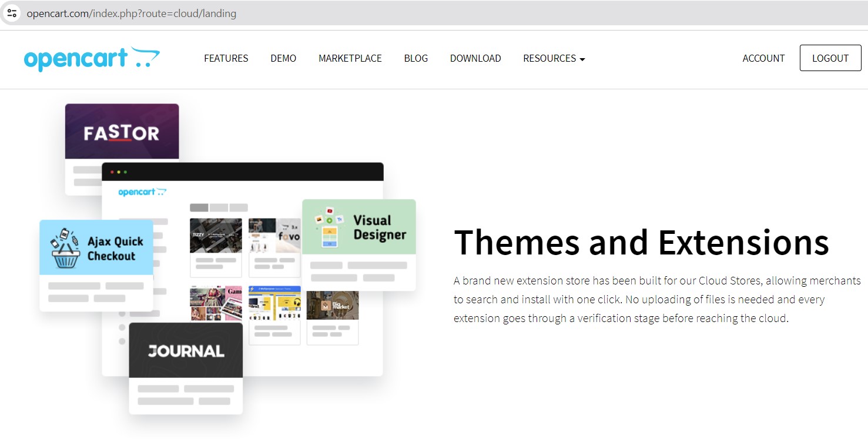Open the MARKETPLACE link

(x=350, y=58)
